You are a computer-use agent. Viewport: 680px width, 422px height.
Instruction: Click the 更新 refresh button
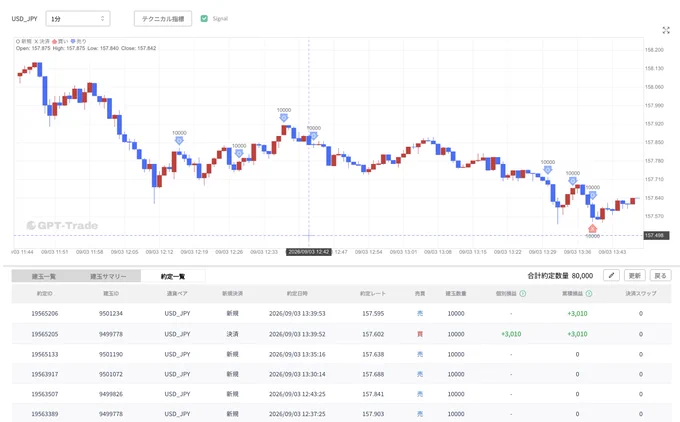pyautogui.click(x=634, y=275)
